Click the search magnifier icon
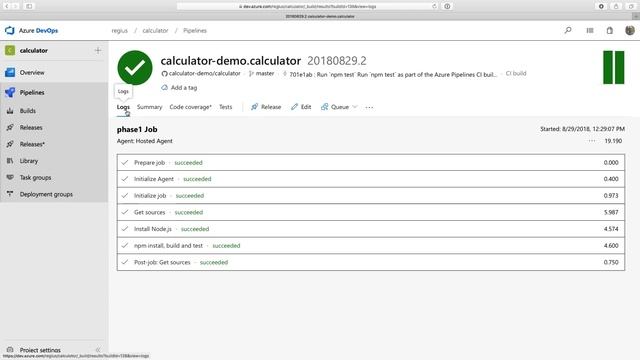The image size is (640, 360). pyautogui.click(x=568, y=30)
